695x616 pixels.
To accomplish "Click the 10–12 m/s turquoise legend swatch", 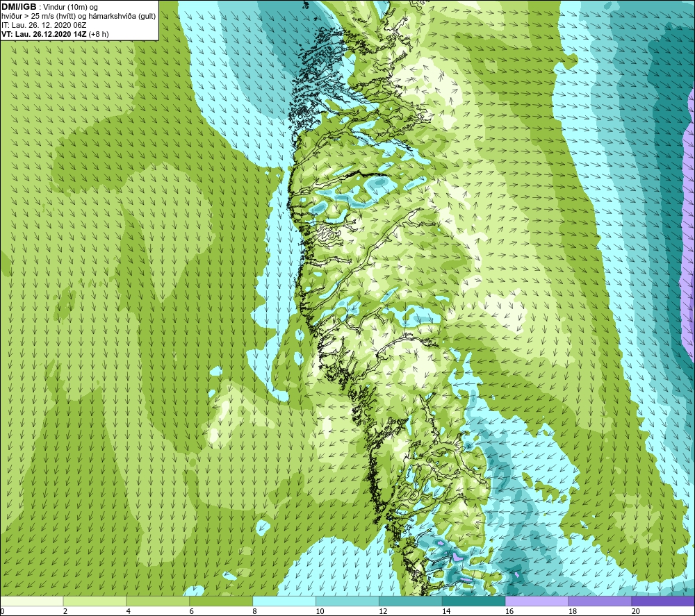I will coord(347,601).
